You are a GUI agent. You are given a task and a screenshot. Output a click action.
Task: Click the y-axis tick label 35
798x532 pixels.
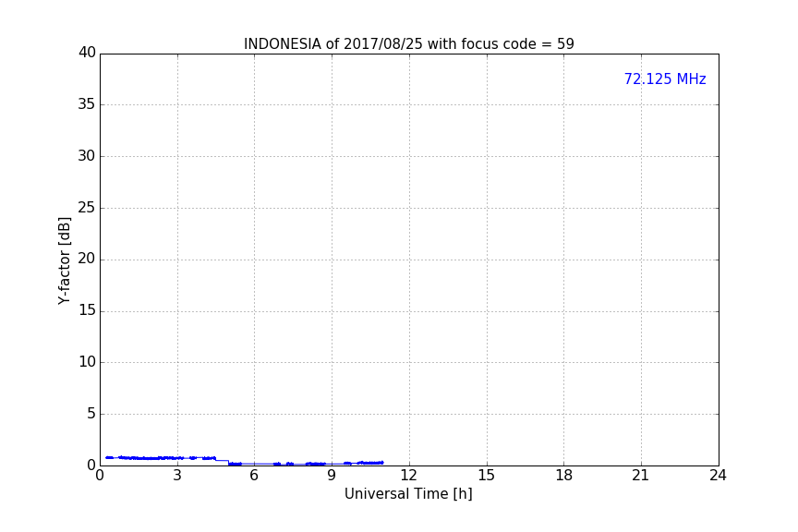[x=87, y=104]
